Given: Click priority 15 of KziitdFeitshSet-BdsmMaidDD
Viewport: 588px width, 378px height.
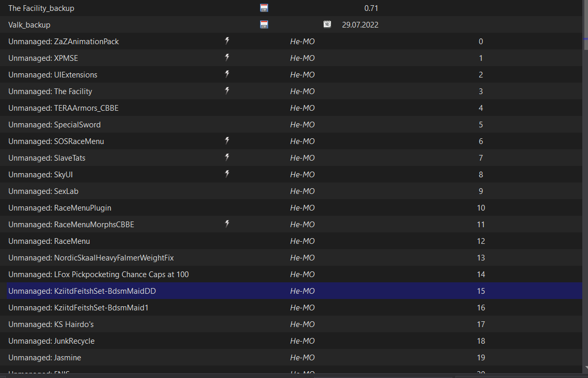Looking at the screenshot, I should pyautogui.click(x=481, y=291).
